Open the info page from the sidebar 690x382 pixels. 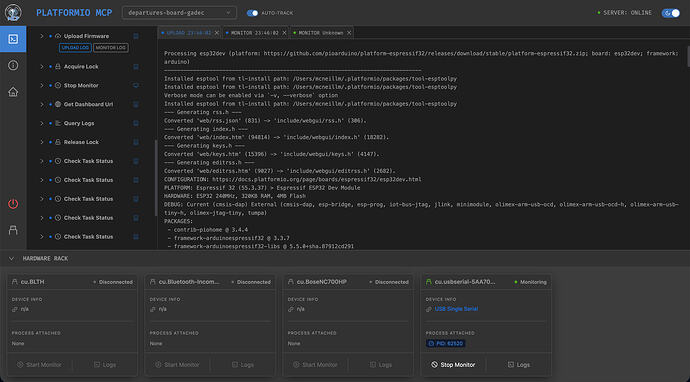click(x=13, y=66)
